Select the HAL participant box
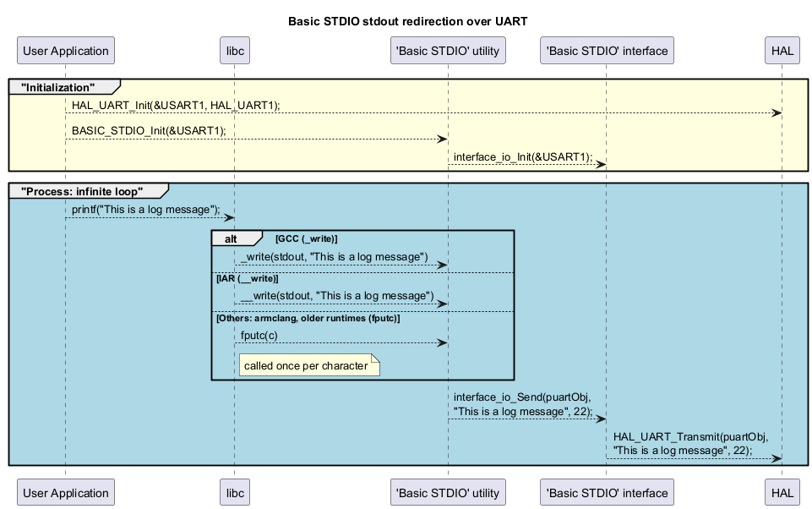812x509 pixels. click(782, 50)
